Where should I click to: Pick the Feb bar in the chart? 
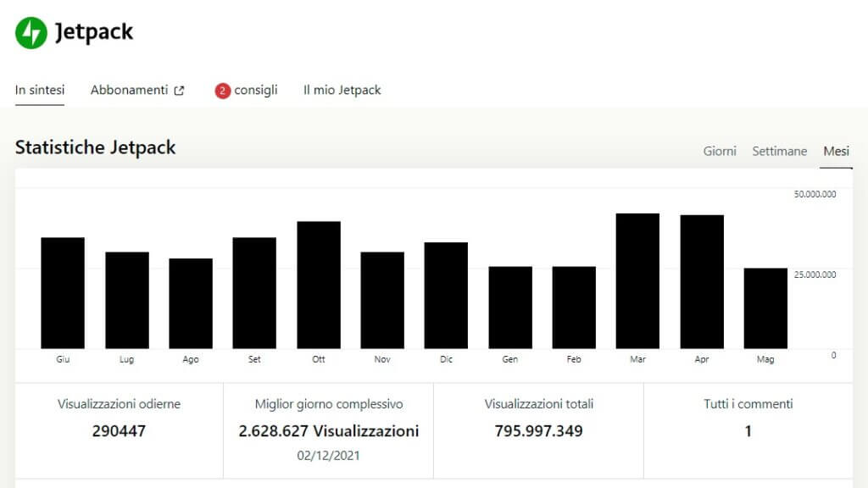[574, 308]
